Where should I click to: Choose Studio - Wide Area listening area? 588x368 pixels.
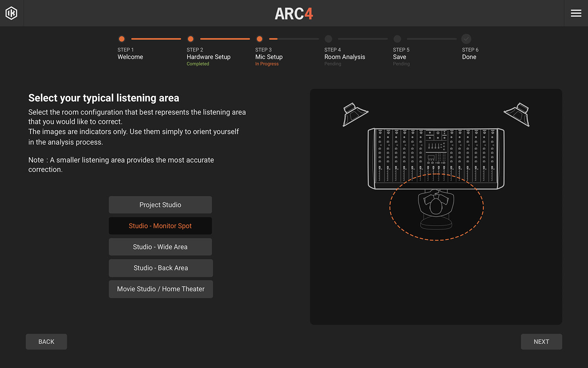click(160, 247)
